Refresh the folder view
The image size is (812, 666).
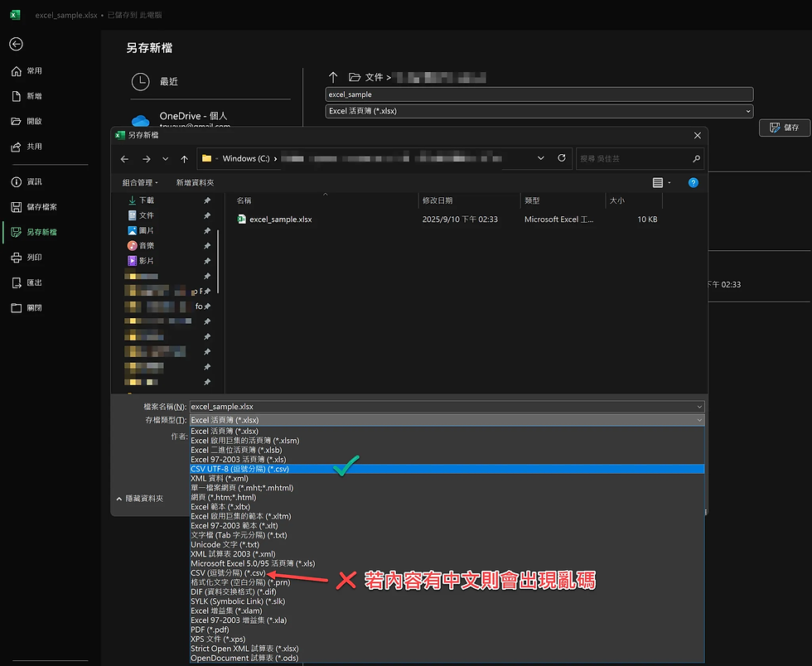click(562, 158)
